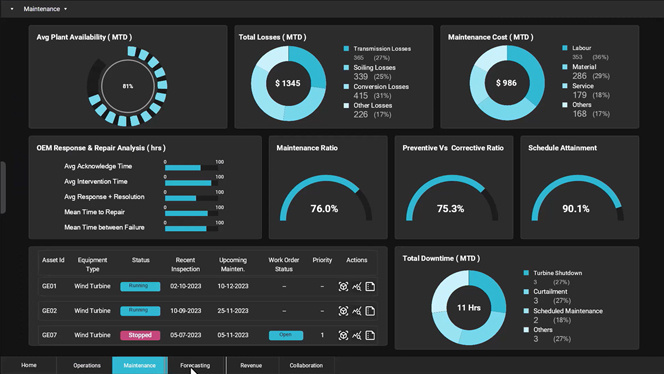The width and height of the screenshot is (664, 374).
Task: Click the Open work order badge for GE07
Action: (286, 335)
